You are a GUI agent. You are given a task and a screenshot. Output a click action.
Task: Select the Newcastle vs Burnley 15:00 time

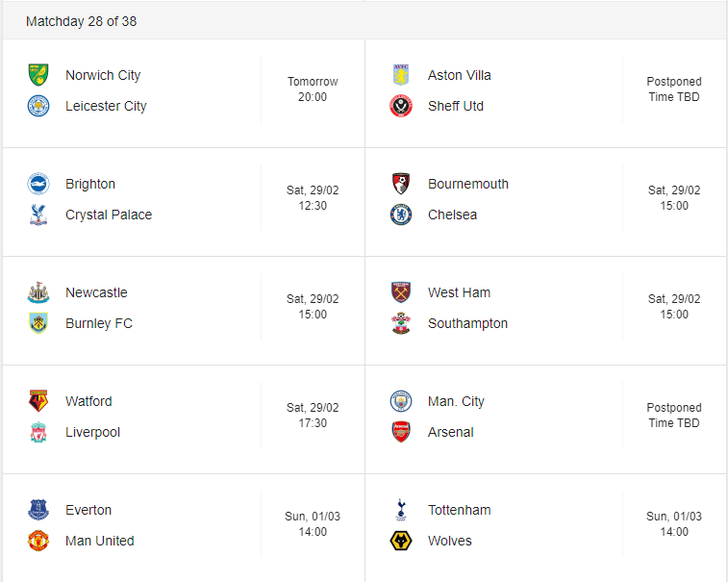click(x=313, y=315)
